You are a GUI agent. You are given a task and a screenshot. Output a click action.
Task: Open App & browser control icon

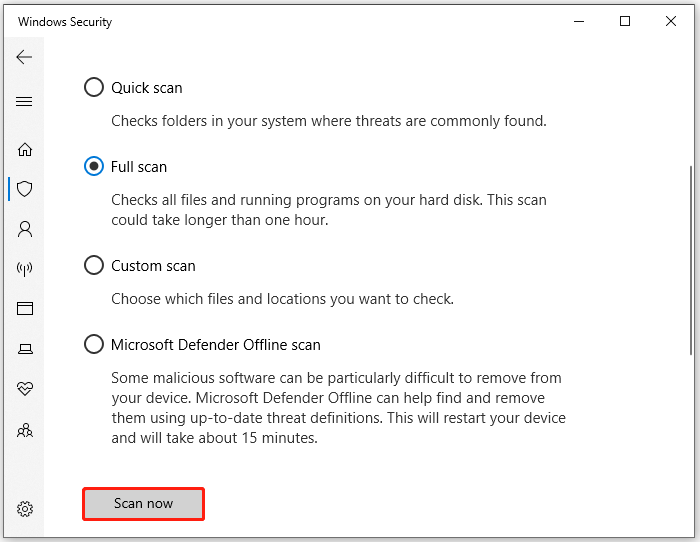[x=25, y=309]
